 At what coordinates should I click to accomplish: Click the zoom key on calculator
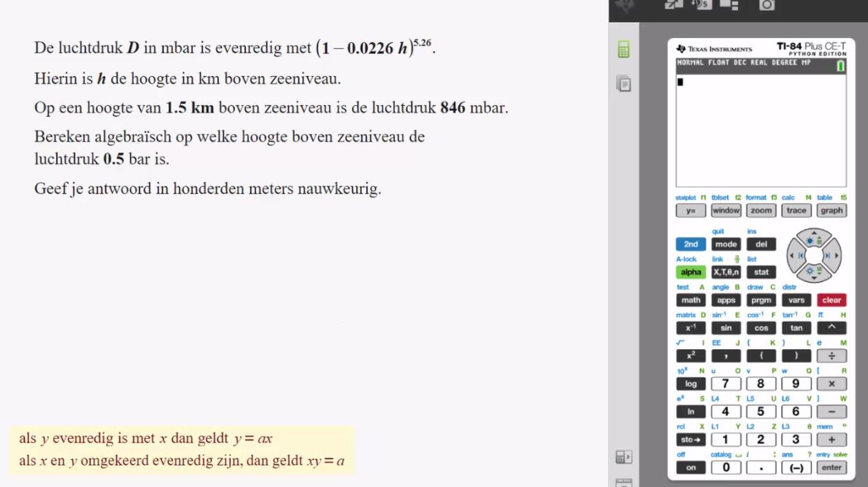tap(761, 210)
